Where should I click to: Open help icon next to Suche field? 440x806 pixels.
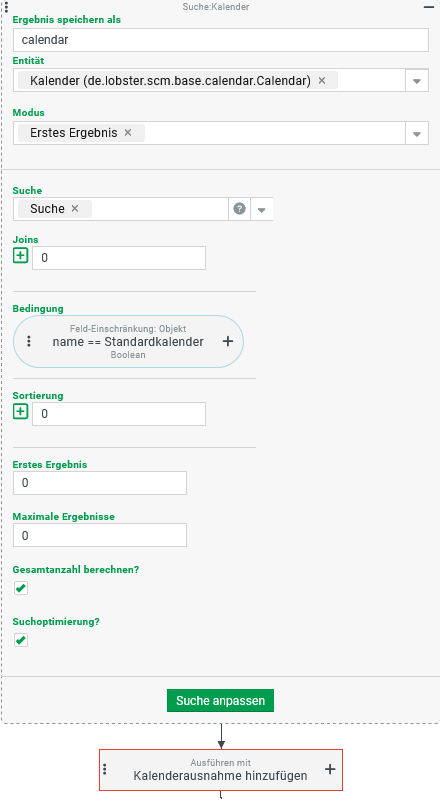(x=239, y=209)
